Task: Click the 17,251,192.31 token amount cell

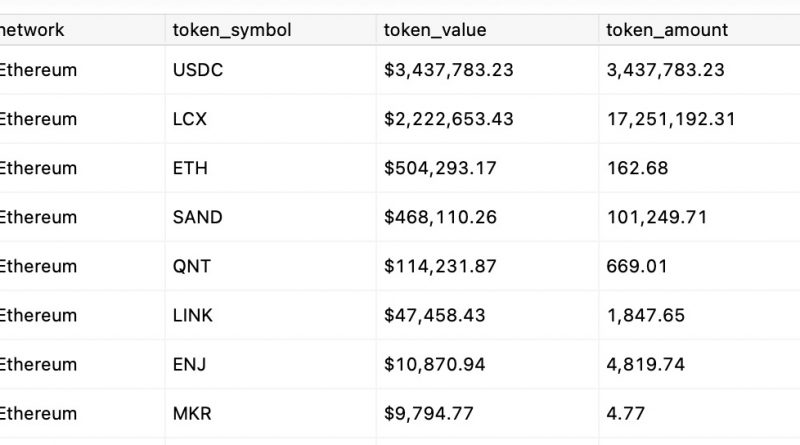Action: (x=671, y=119)
